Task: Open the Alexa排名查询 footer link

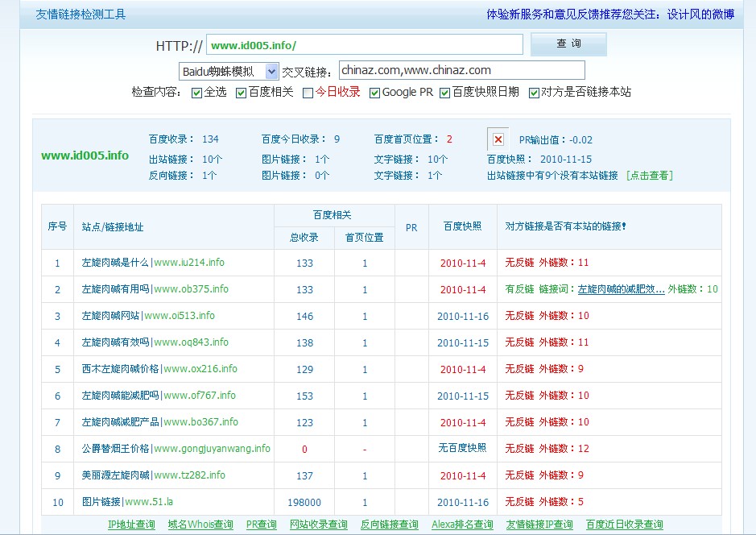Action: pos(462,525)
